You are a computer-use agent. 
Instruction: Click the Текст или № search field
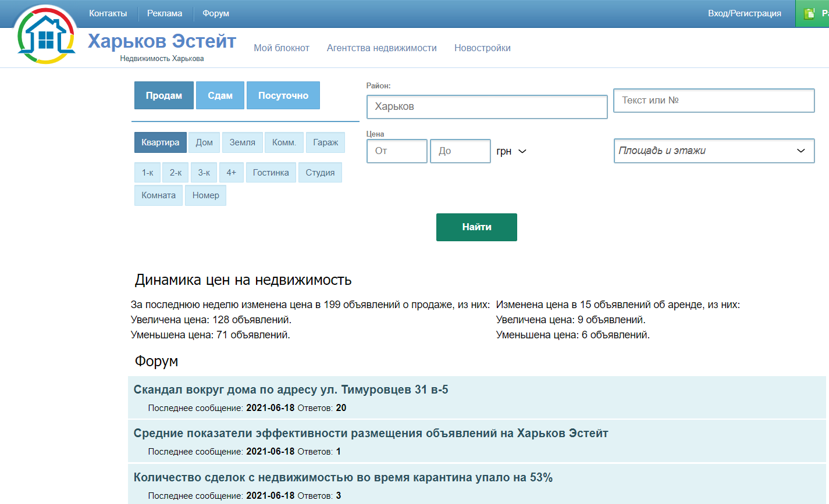click(x=714, y=101)
